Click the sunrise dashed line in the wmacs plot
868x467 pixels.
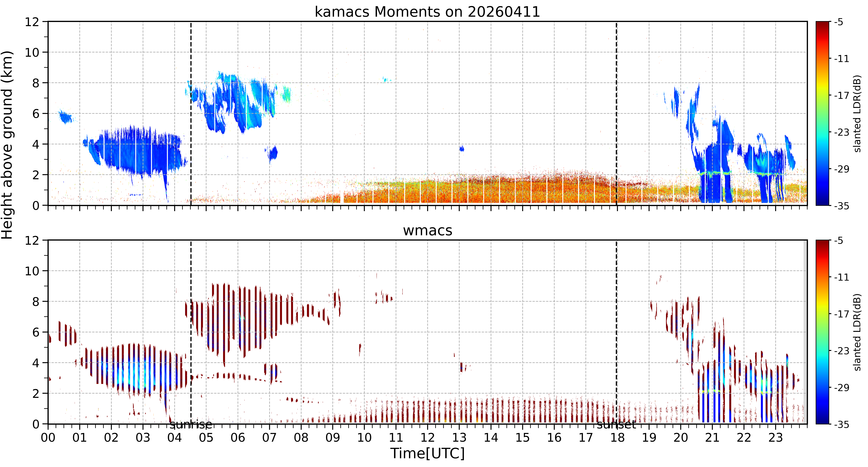191,332
